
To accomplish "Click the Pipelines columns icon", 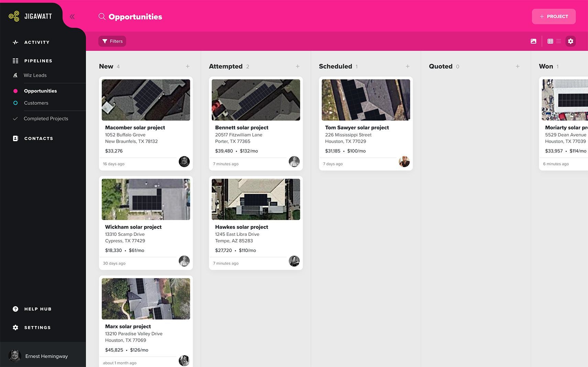I will tap(15, 61).
